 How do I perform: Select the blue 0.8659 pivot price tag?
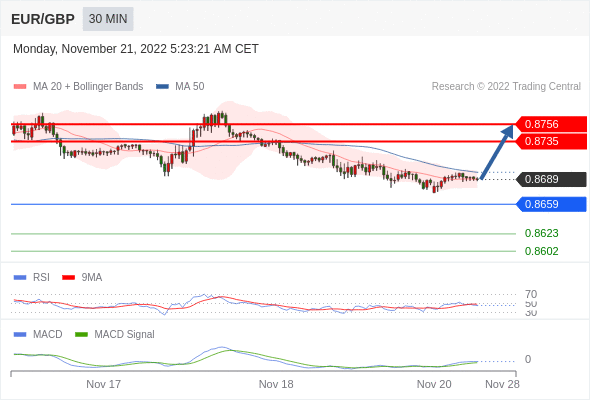pos(551,204)
